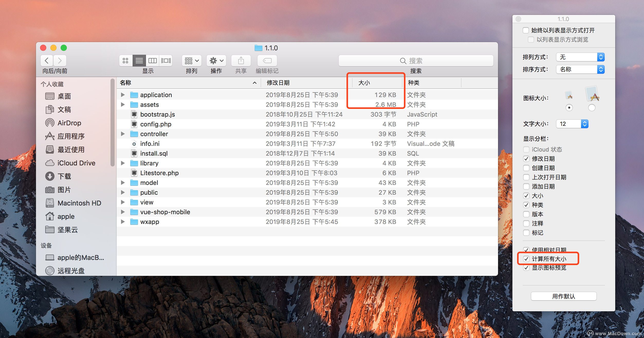Select the config.php file
Viewport: 644px width, 338px height.
[307, 124]
